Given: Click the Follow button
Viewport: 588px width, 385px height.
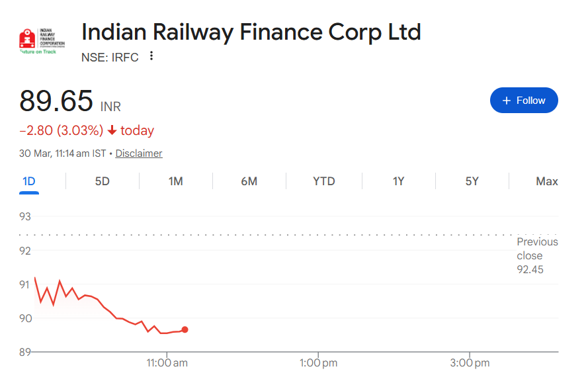Looking at the screenshot, I should point(524,100).
